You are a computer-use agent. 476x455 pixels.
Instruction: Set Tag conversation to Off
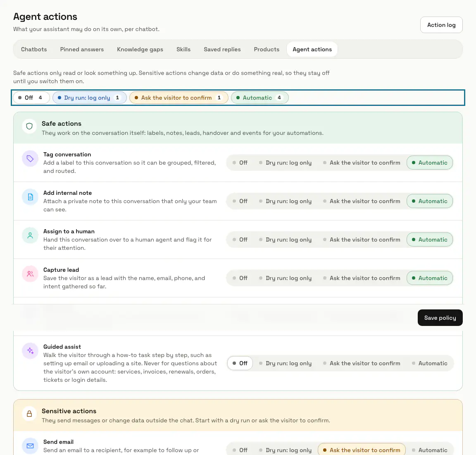tap(240, 163)
